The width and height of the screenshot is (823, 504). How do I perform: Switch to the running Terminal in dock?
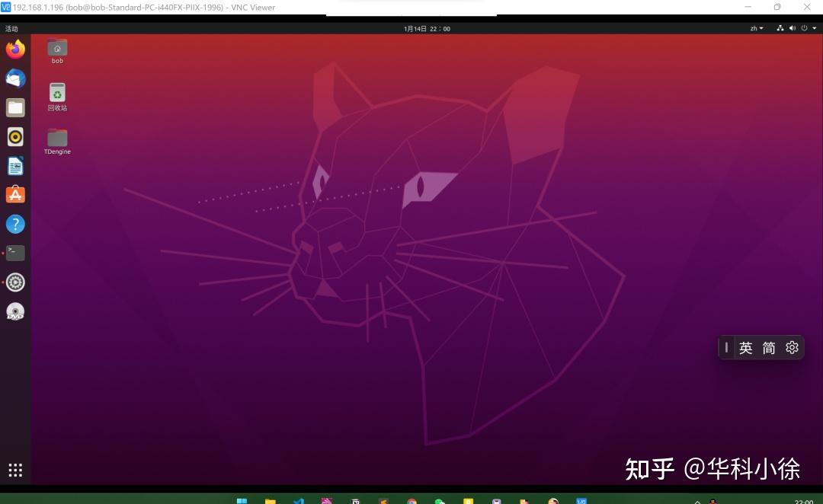click(x=15, y=254)
